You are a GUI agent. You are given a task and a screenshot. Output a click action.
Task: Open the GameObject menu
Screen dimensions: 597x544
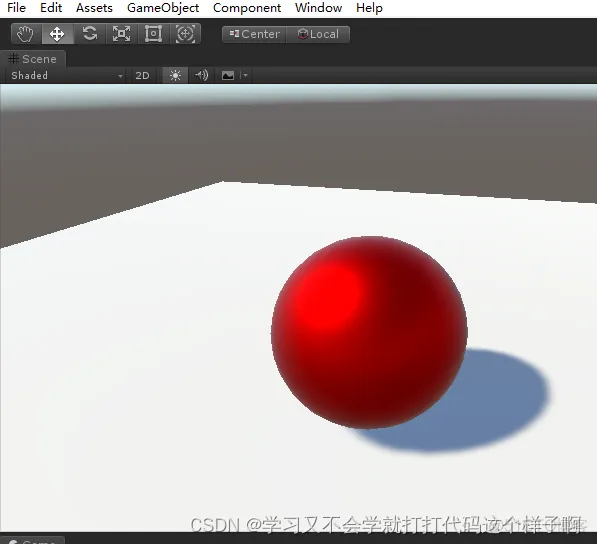click(x=163, y=8)
